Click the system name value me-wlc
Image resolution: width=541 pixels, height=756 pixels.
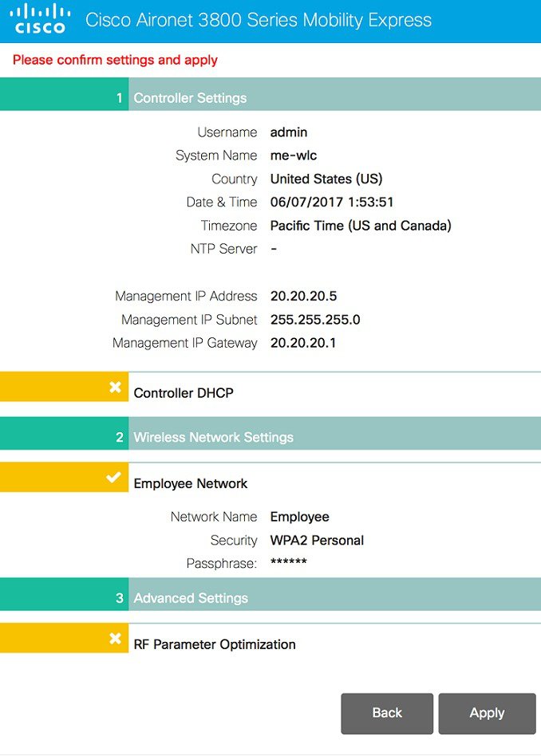pos(294,156)
